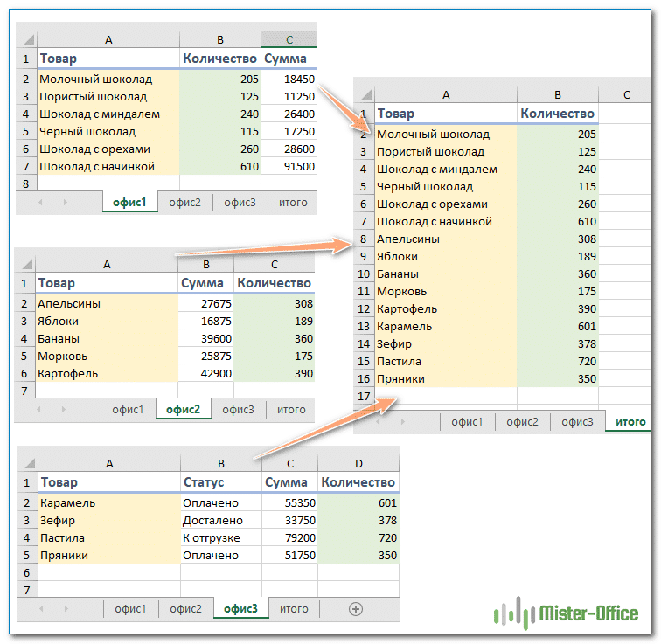Screen dimensions: 661x644
Task: Select column B header above Сумма in офис2 sheet
Action: [x=206, y=265]
